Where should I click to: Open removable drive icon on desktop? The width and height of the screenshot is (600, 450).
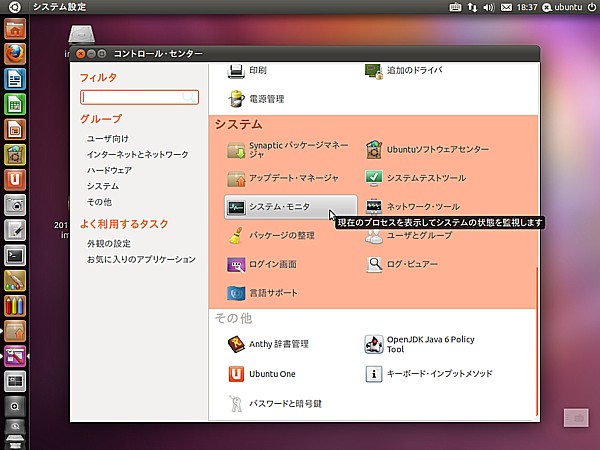point(82,34)
